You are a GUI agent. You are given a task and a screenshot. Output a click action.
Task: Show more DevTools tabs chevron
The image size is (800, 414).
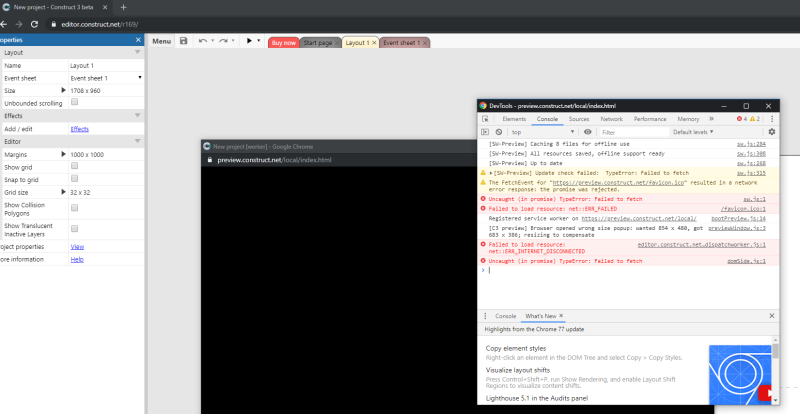(711, 119)
